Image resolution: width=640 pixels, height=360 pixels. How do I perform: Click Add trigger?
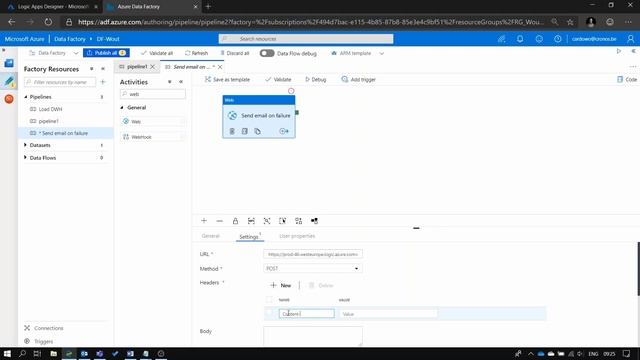pyautogui.click(x=358, y=79)
